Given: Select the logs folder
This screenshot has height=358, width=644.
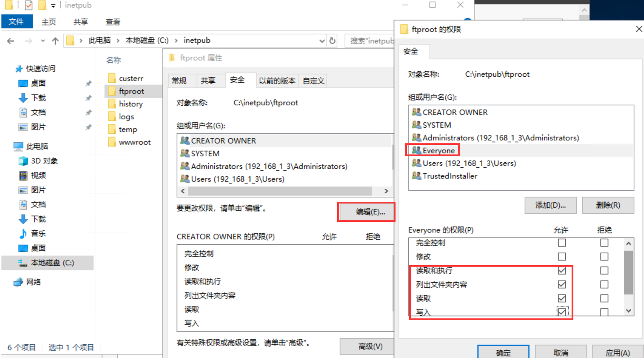Looking at the screenshot, I should point(121,117).
